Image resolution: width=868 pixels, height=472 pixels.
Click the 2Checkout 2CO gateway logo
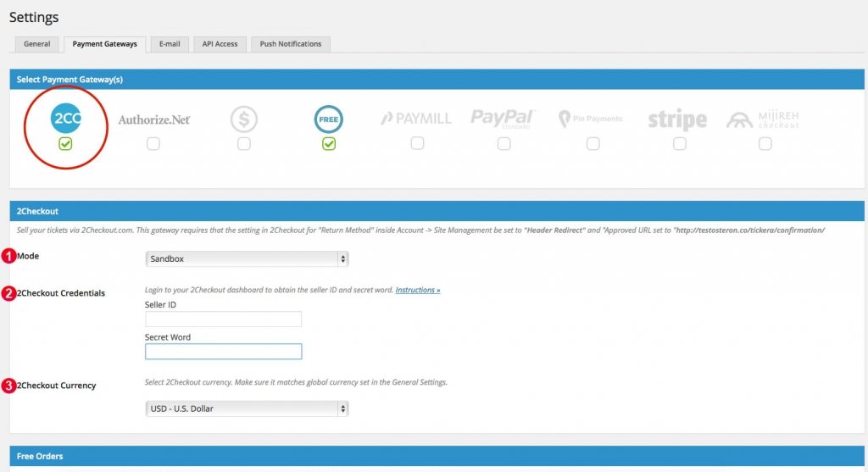(66, 118)
